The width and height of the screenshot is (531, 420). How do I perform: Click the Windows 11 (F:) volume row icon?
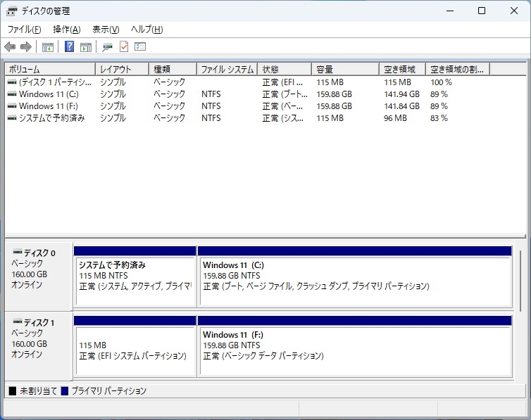point(12,106)
